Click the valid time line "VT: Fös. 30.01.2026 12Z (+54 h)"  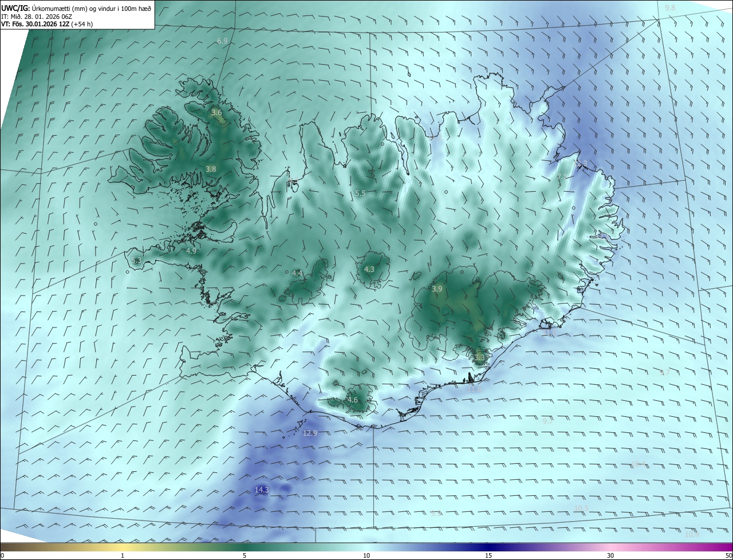[x=47, y=24]
